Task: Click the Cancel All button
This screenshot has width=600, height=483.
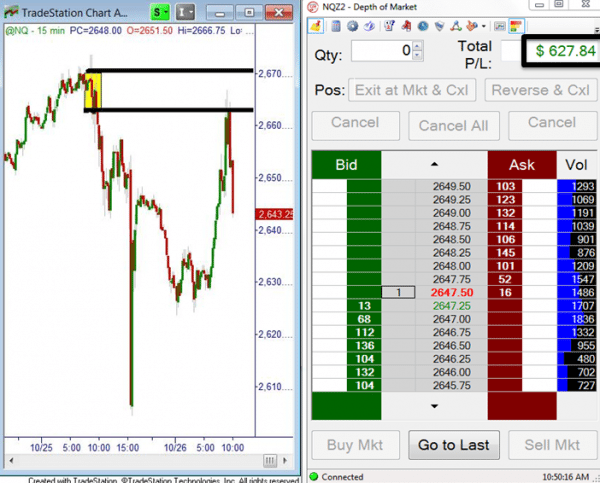Action: [454, 126]
